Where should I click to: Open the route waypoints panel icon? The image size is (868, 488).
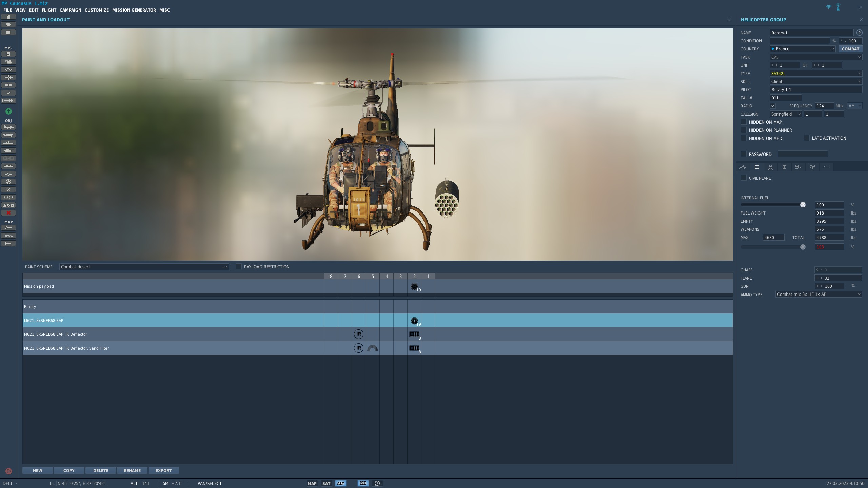(x=743, y=167)
